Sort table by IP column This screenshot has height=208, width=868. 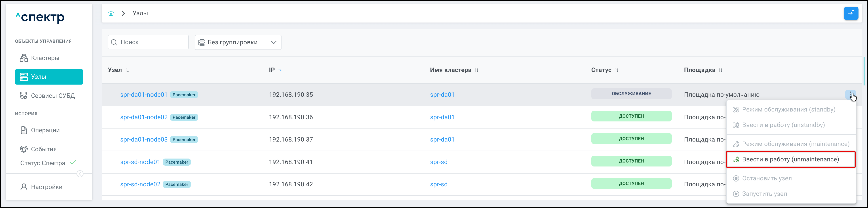(x=280, y=70)
